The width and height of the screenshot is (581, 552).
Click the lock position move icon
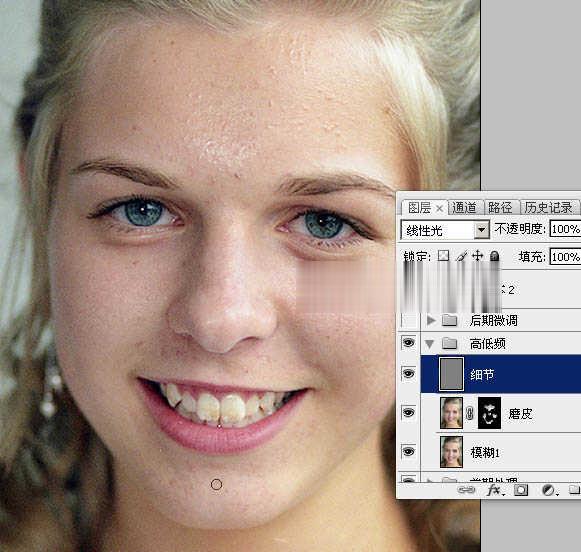478,256
